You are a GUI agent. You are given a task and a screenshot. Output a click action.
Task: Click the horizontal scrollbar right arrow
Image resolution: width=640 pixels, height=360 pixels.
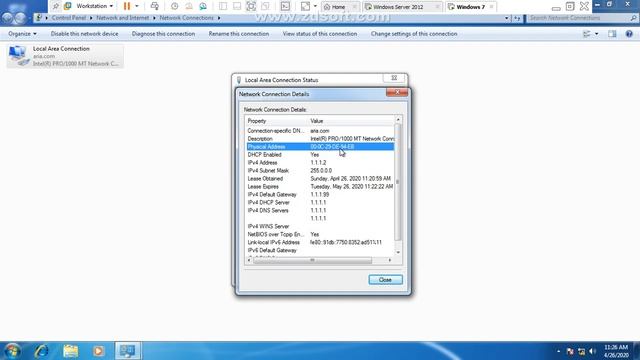tap(390, 260)
